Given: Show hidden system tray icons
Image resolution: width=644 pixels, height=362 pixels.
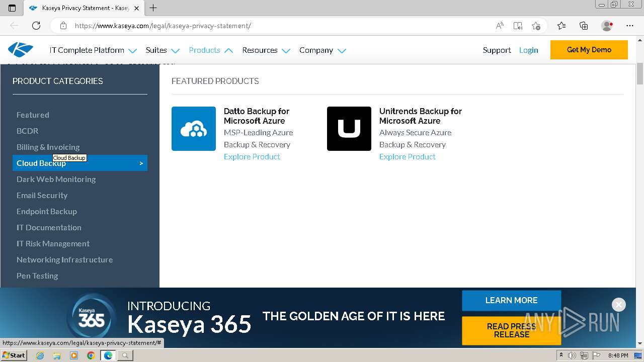Looking at the screenshot, I should [561, 355].
